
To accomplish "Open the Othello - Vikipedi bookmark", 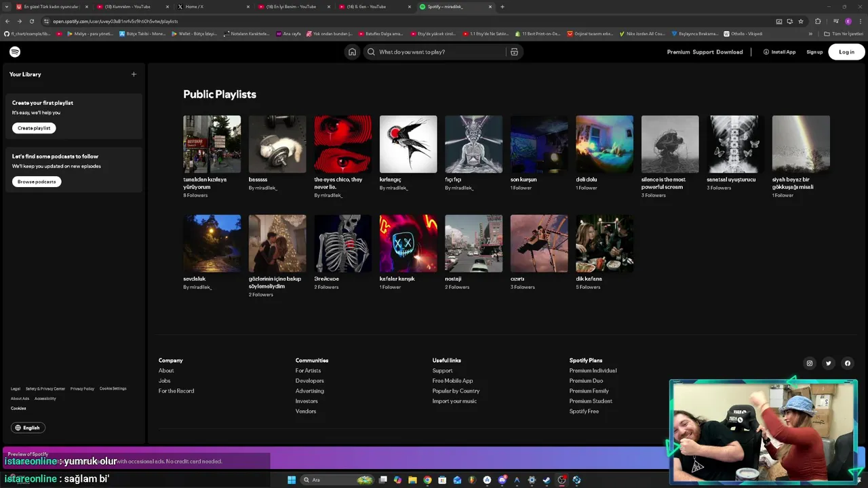I will click(x=743, y=33).
